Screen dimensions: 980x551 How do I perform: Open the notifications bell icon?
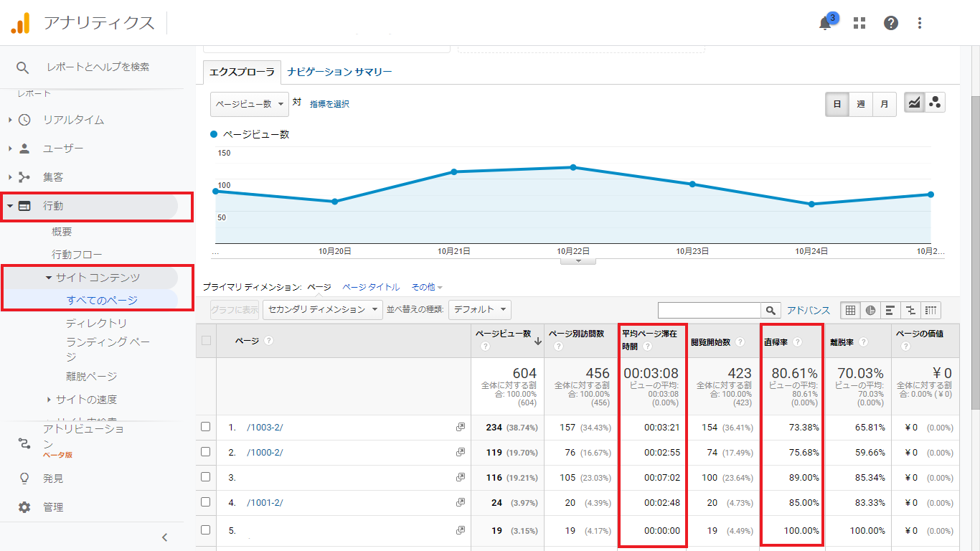point(825,23)
